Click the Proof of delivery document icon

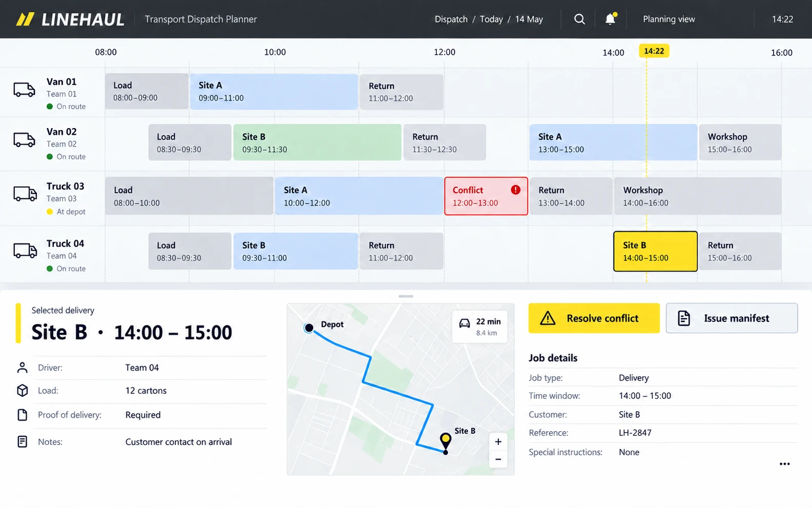pos(22,415)
